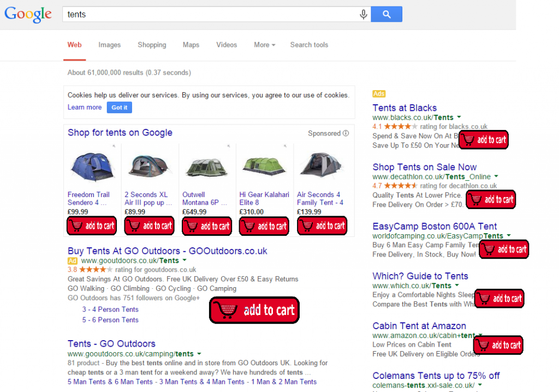Open the Outwell Montana tent image
This screenshot has width=559, height=392.
point(207,168)
